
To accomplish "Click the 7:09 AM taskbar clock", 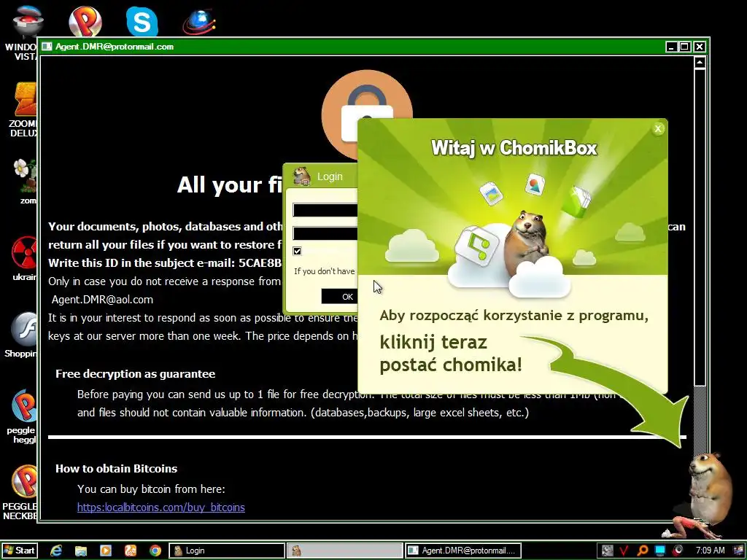I will (710, 551).
